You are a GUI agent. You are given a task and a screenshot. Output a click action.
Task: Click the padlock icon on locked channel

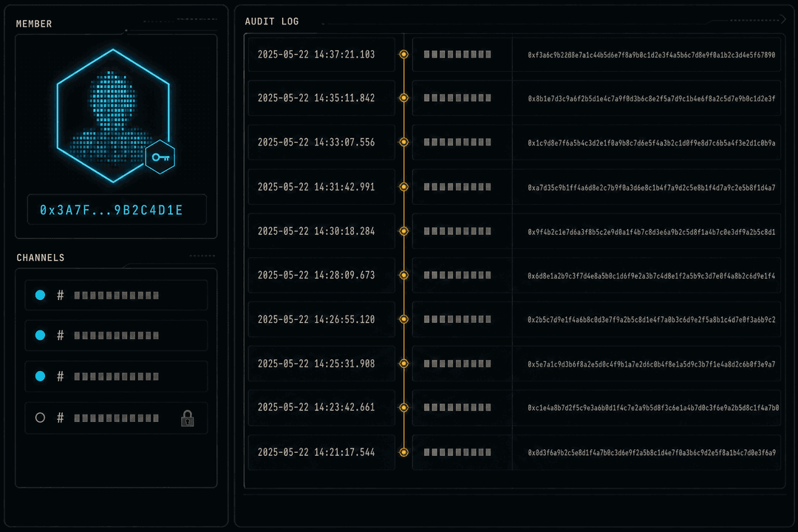pos(187,418)
